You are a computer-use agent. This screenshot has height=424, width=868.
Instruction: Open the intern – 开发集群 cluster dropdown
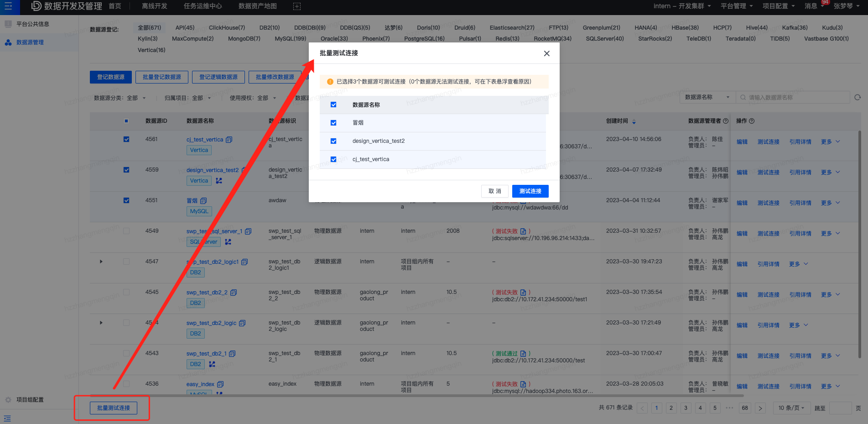click(682, 6)
